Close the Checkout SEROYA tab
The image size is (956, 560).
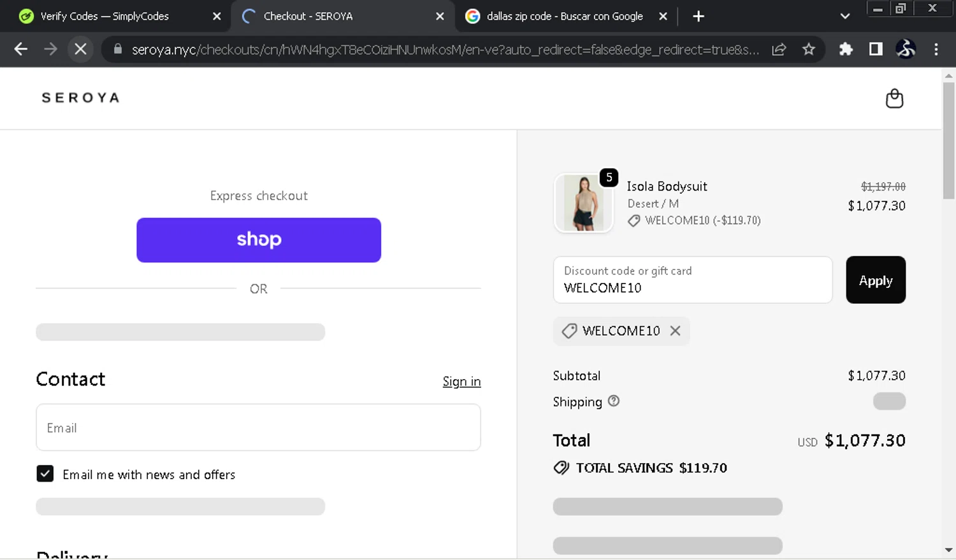tap(440, 17)
